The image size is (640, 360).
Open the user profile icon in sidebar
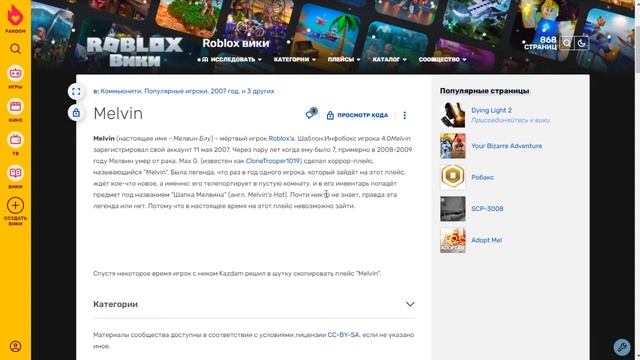click(16, 347)
